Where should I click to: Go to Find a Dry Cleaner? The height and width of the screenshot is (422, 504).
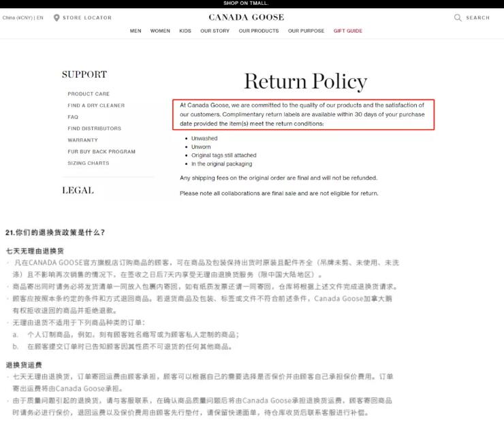tap(96, 105)
